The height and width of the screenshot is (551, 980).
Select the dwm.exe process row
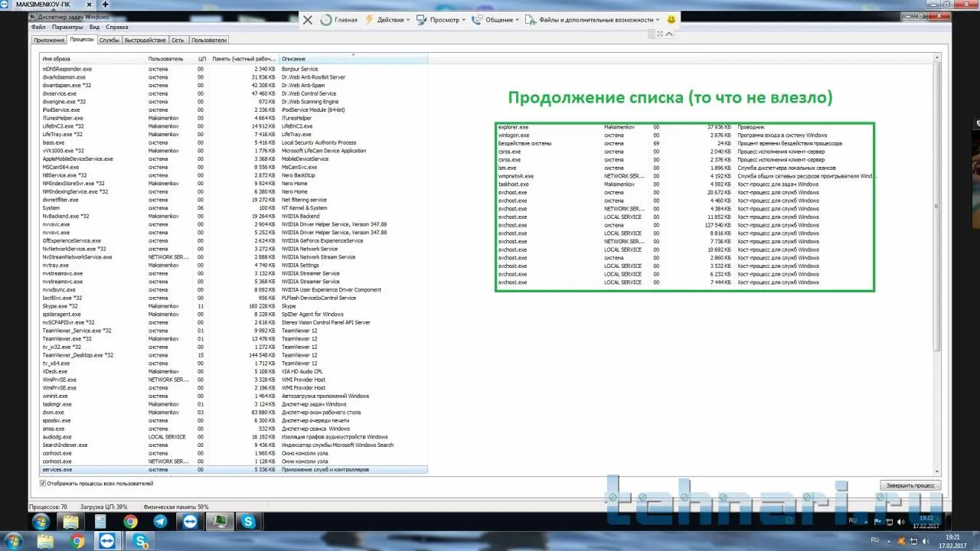(x=234, y=412)
